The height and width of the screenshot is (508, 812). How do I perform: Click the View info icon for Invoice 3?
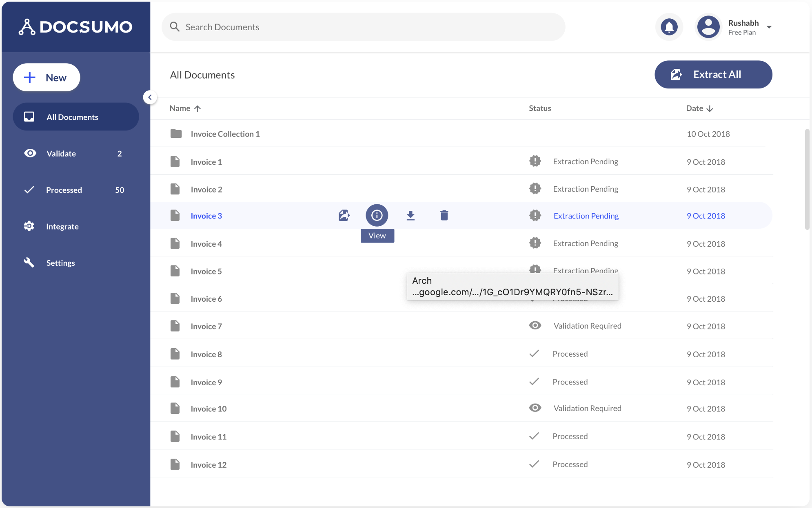click(377, 215)
